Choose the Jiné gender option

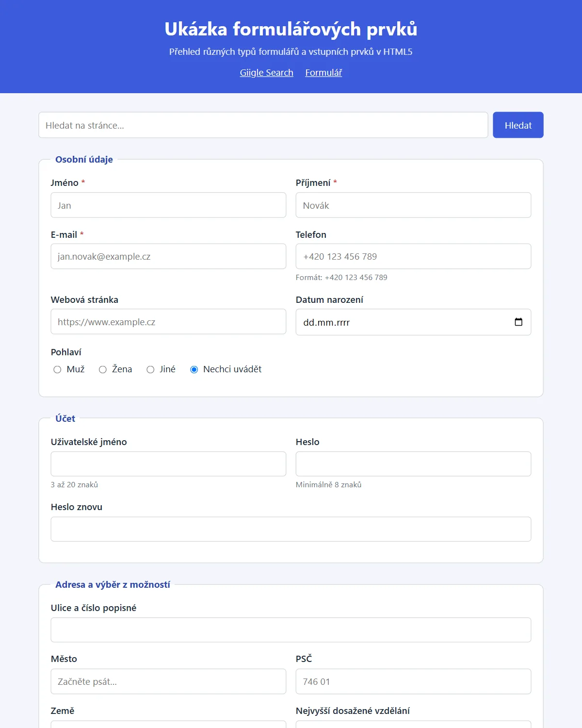pos(150,370)
